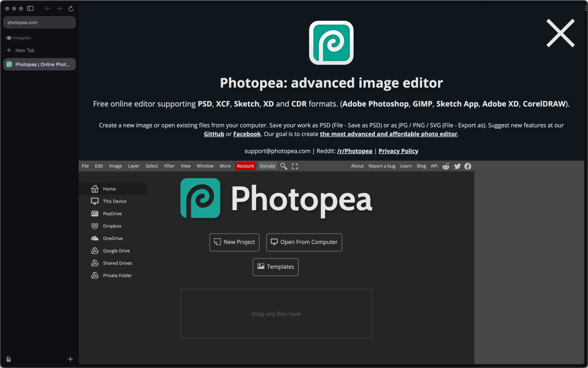
Task: Click Open From Computer button
Action: 304,242
